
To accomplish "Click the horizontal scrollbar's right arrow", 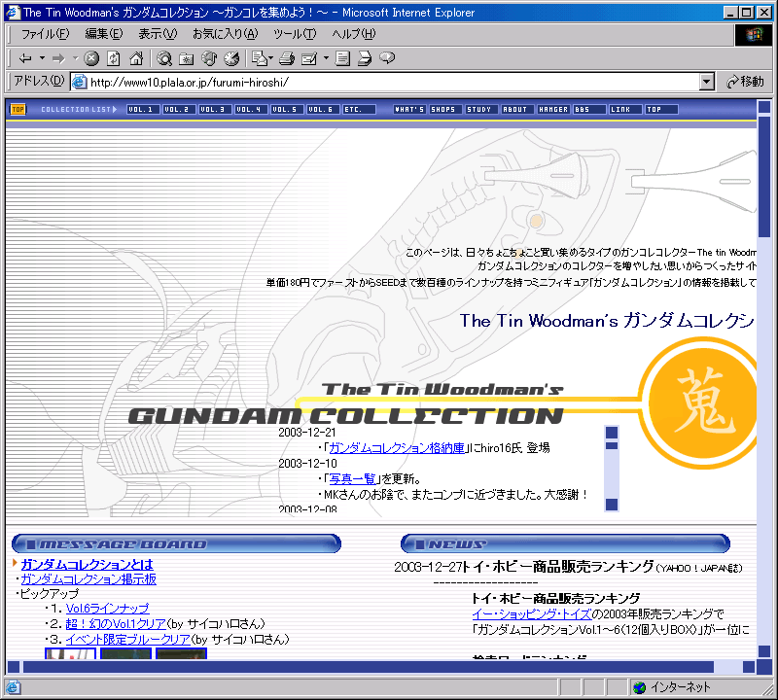I will (749, 667).
